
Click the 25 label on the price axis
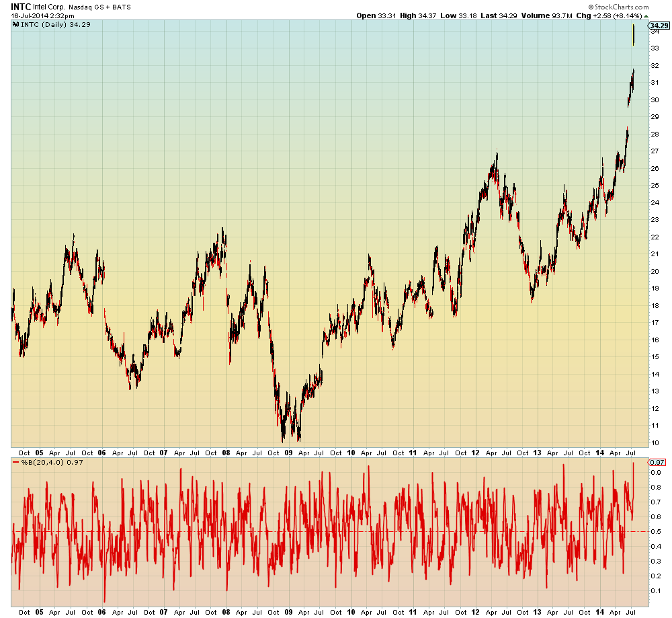coord(655,186)
